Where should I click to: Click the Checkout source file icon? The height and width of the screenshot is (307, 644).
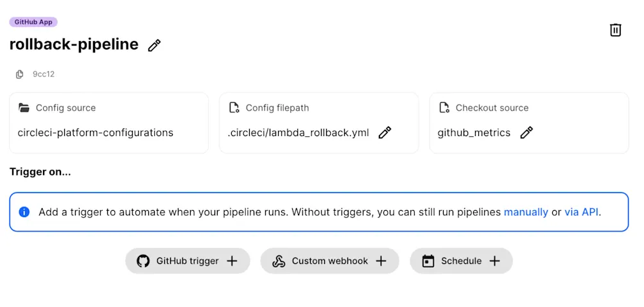click(x=444, y=108)
